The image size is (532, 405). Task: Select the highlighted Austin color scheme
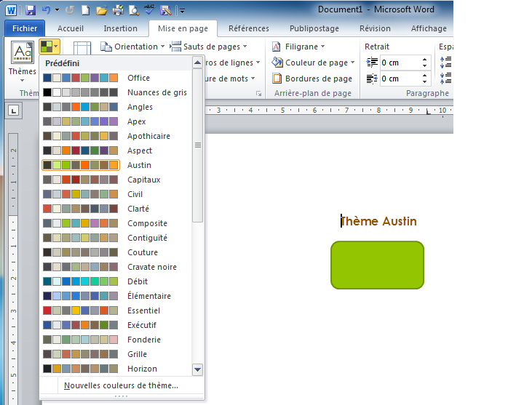click(x=116, y=165)
